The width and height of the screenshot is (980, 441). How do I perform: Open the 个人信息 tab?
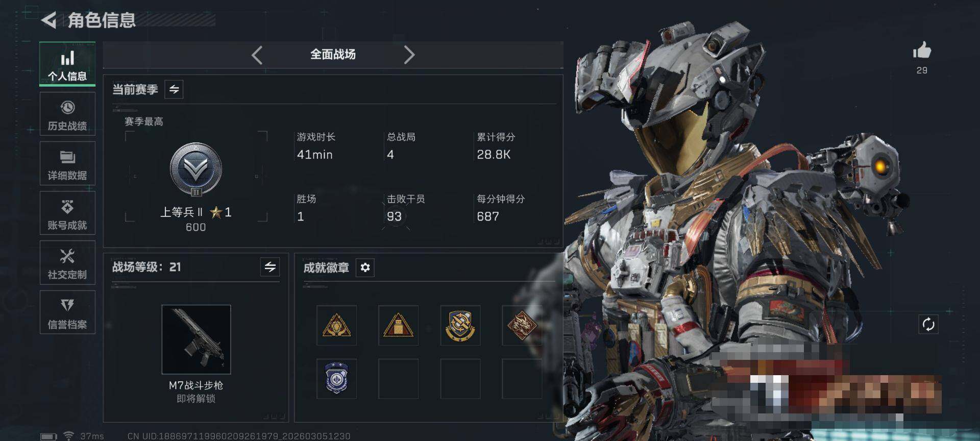[67, 64]
